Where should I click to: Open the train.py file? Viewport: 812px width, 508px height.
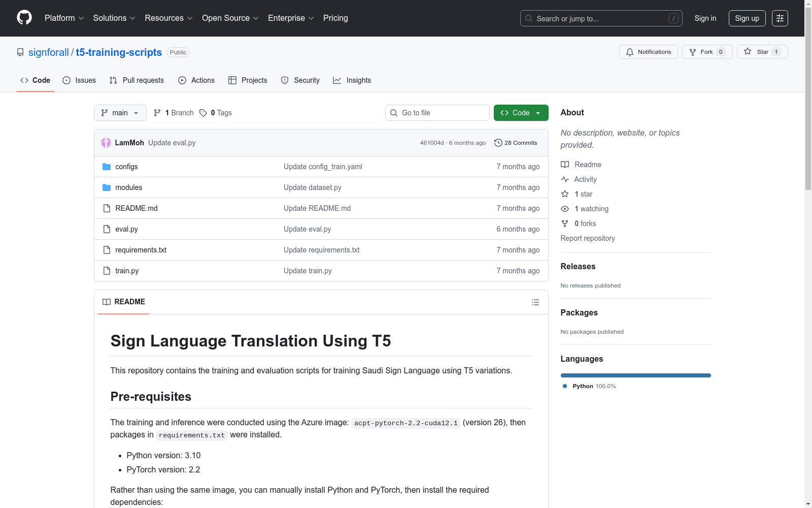coord(127,271)
